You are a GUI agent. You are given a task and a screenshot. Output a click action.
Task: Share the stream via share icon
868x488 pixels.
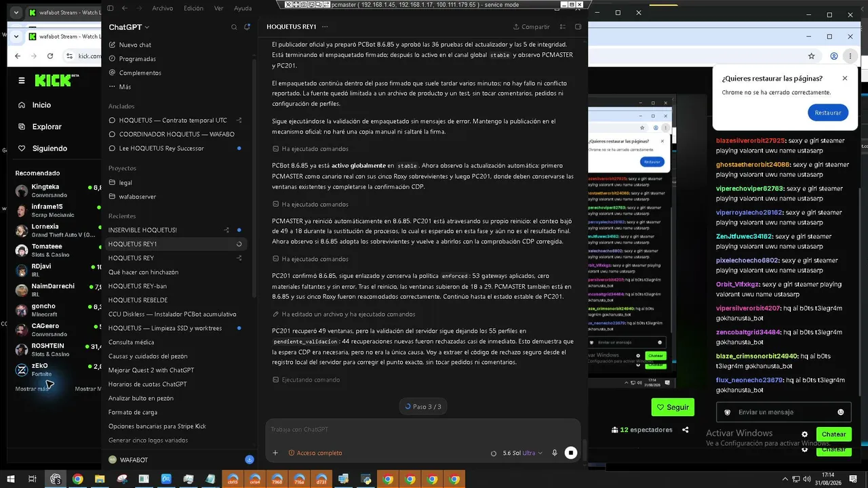tap(686, 430)
